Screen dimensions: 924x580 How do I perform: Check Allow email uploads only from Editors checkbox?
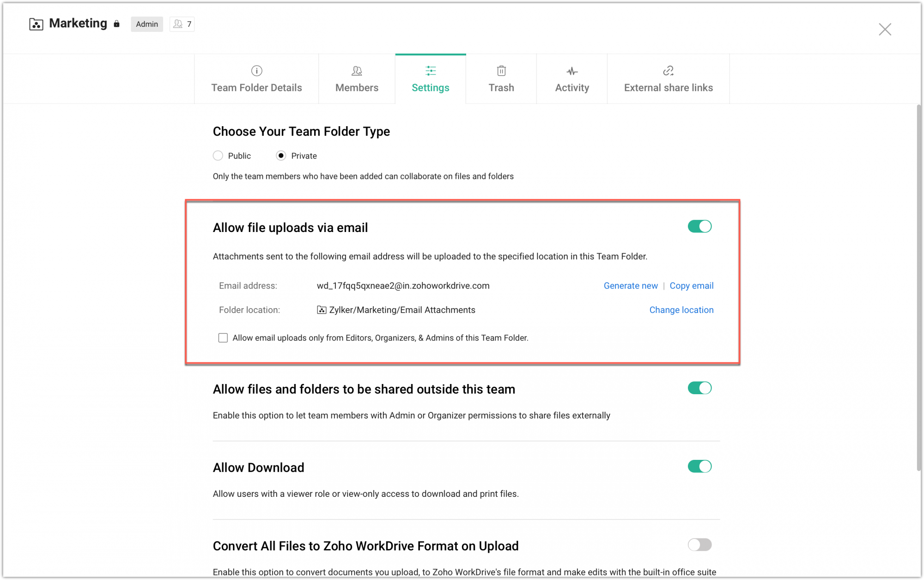pyautogui.click(x=223, y=338)
